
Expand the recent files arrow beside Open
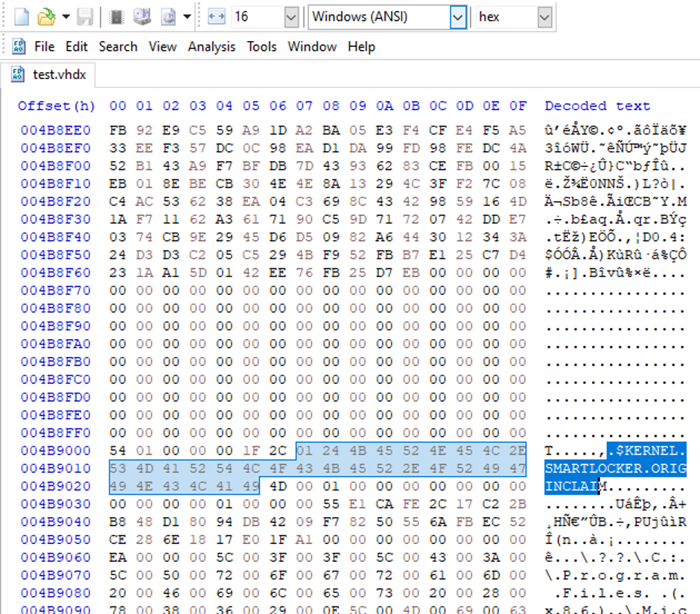pos(66,17)
